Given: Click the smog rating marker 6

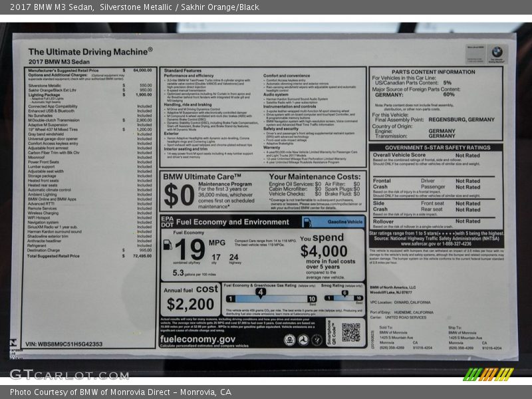Looking at the screenshot, I should pyautogui.click(x=344, y=293).
